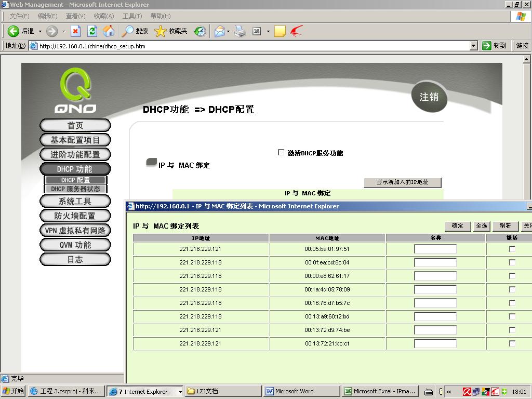Click the Print toolbar icon

240,31
